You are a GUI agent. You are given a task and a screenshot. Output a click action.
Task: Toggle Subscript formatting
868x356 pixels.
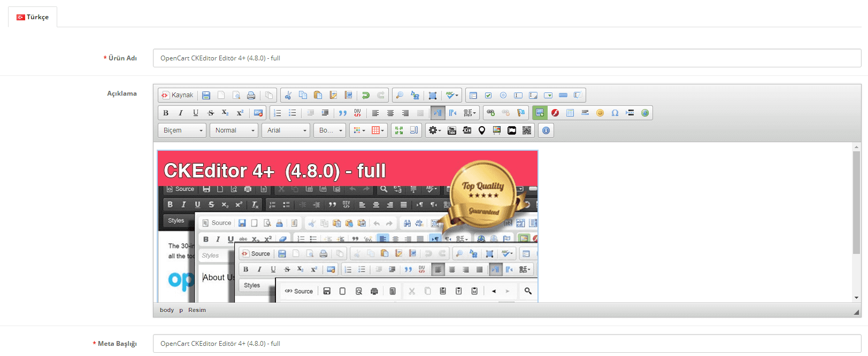tap(225, 113)
